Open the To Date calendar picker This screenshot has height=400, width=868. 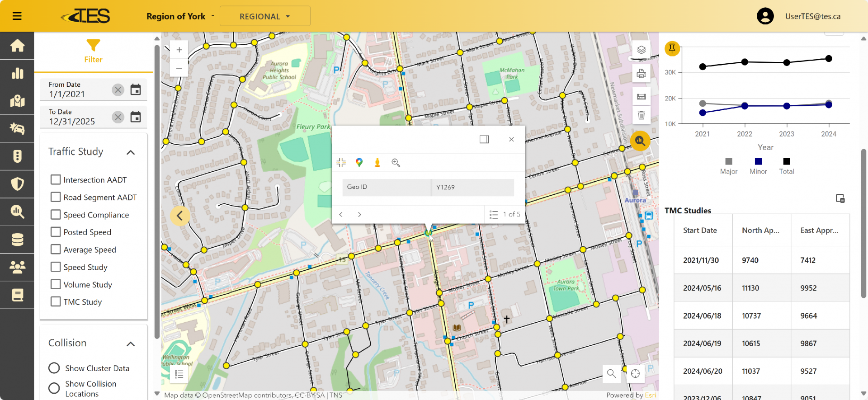point(136,117)
